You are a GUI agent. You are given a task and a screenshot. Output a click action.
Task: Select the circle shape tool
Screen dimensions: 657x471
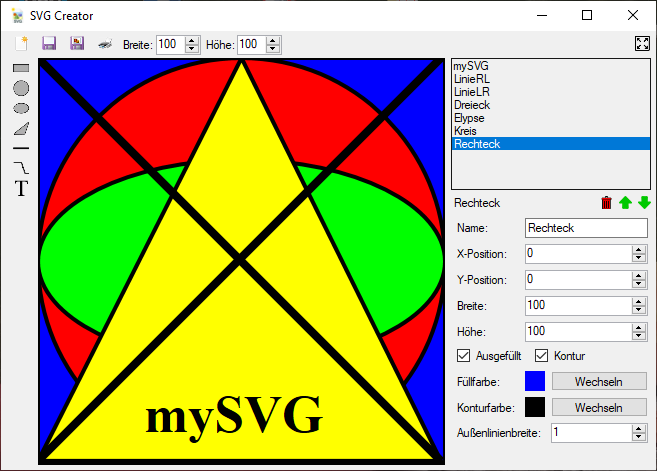tap(20, 88)
